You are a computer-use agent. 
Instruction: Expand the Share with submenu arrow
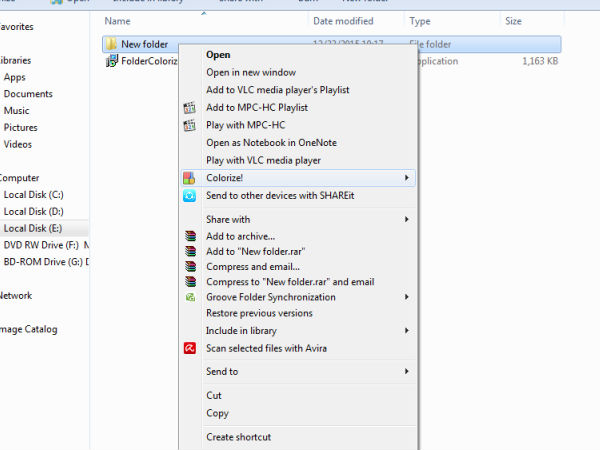(x=406, y=219)
